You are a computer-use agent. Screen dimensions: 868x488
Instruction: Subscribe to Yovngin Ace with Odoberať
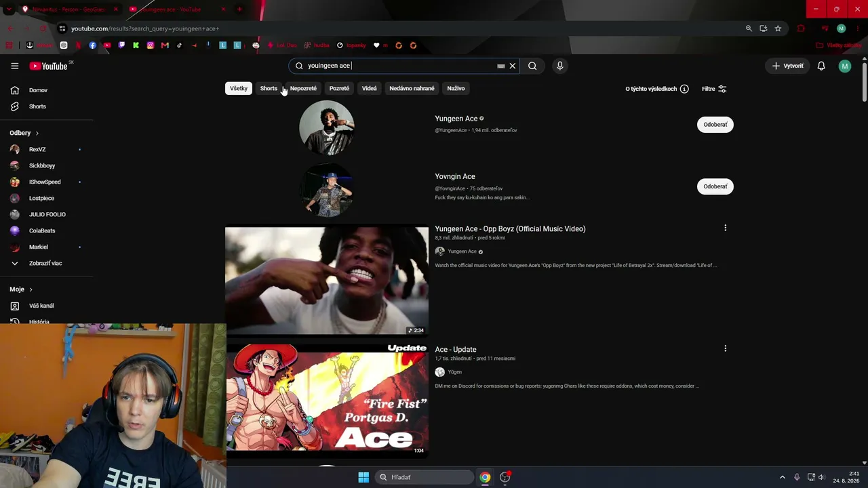coord(715,186)
